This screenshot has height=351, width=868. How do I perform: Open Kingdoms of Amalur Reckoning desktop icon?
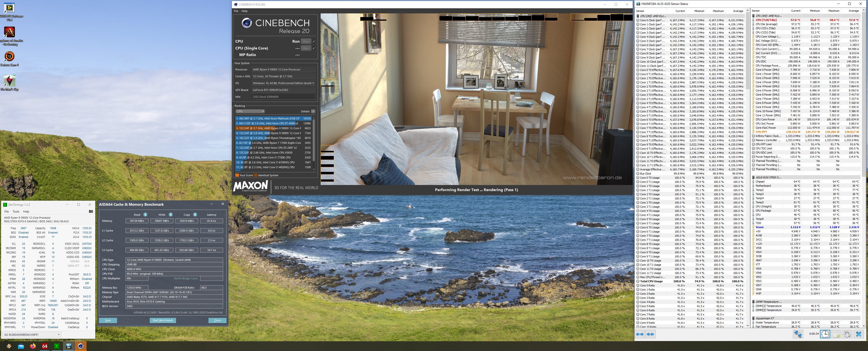point(10,36)
